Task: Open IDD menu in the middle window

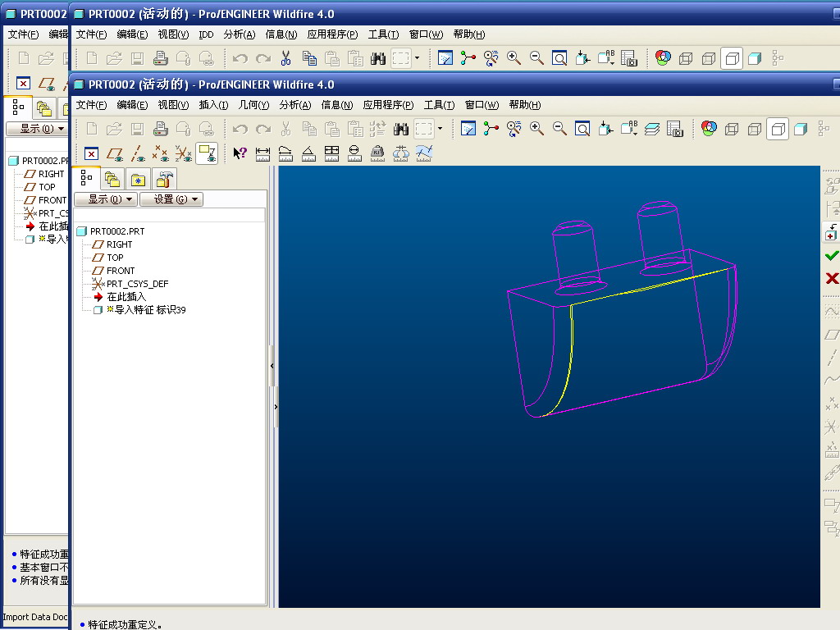Action: (x=206, y=34)
